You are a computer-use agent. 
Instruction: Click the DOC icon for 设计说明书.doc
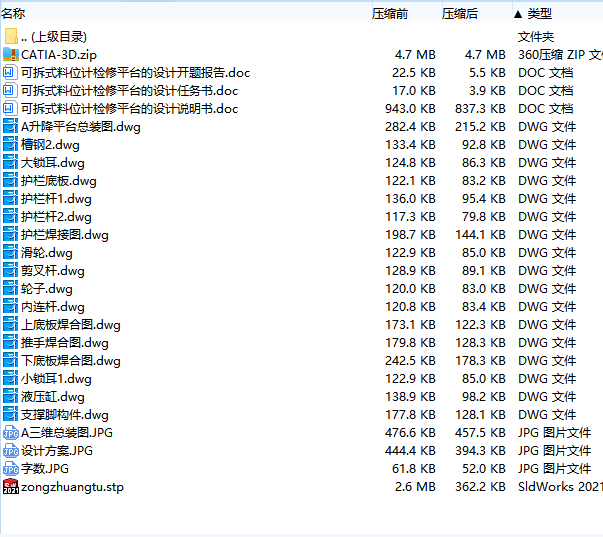[10, 108]
